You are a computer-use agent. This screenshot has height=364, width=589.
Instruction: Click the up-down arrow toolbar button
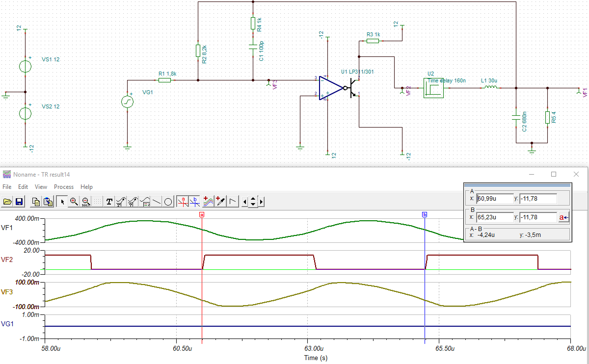click(253, 201)
